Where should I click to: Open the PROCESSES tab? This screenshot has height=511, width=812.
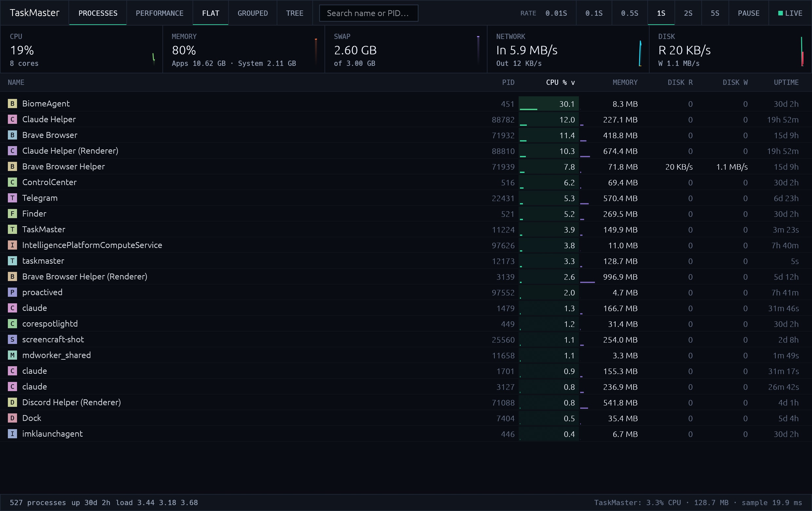[98, 13]
